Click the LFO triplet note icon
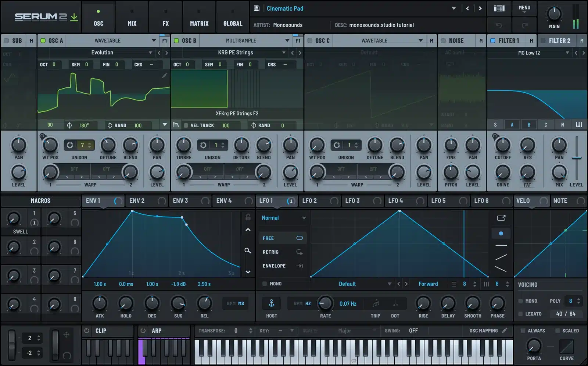Viewport: 588px width, 366px height. (x=376, y=303)
